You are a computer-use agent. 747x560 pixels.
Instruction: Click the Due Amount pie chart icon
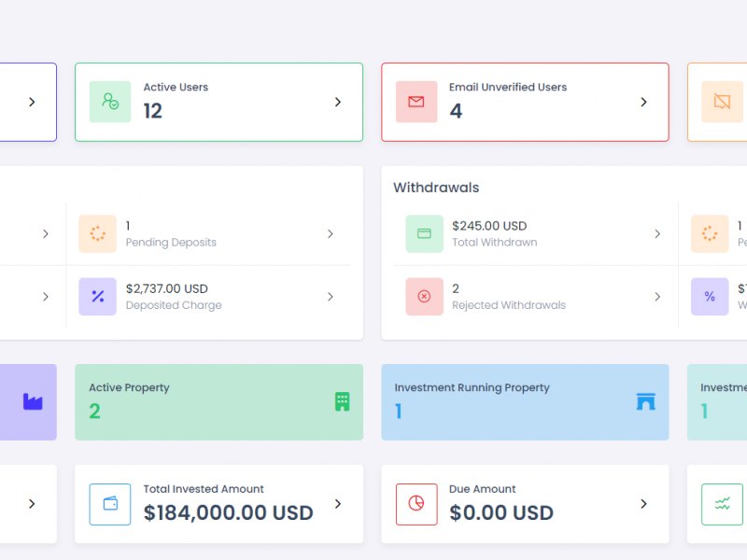pos(416,504)
